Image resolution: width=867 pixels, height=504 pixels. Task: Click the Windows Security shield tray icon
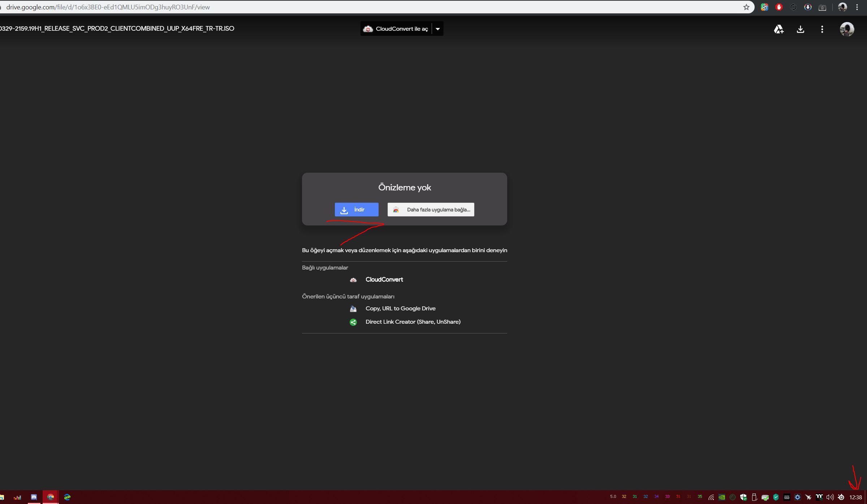743,497
